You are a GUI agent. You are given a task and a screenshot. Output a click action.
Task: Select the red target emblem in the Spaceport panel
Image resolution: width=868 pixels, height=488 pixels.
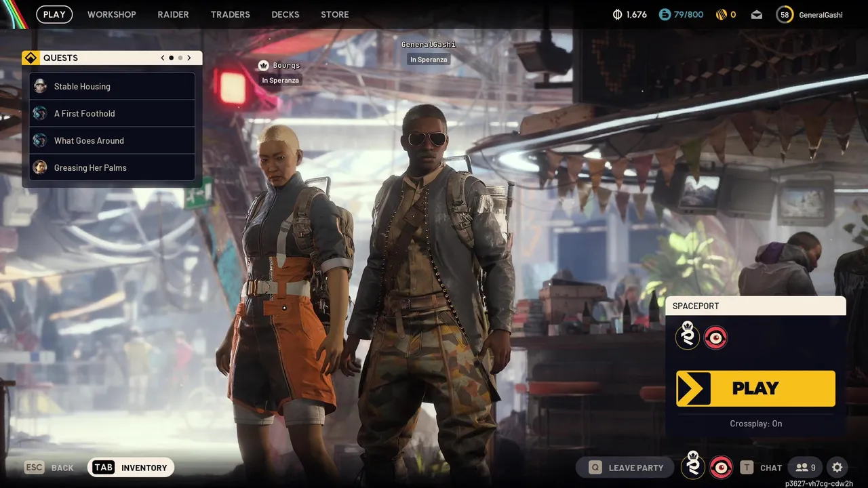point(715,337)
